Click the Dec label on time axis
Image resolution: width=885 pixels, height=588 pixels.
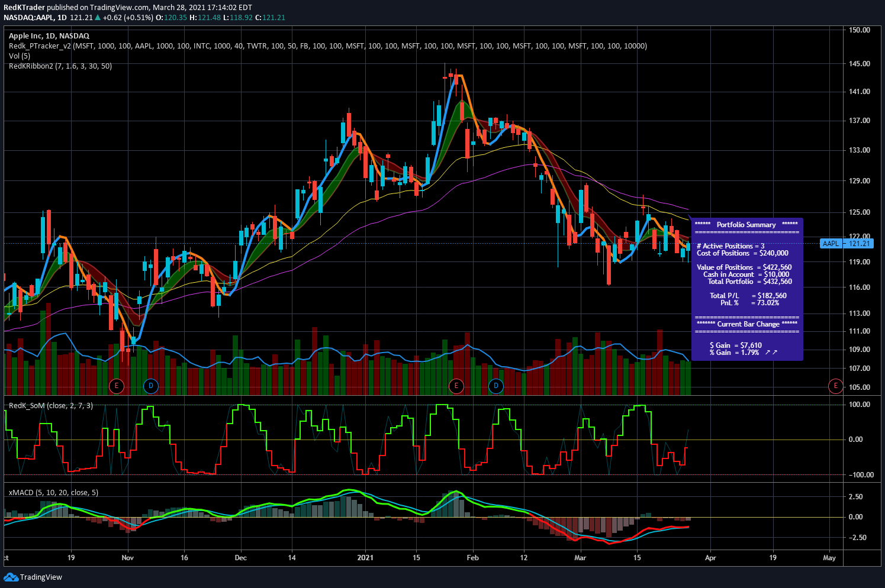(x=241, y=558)
